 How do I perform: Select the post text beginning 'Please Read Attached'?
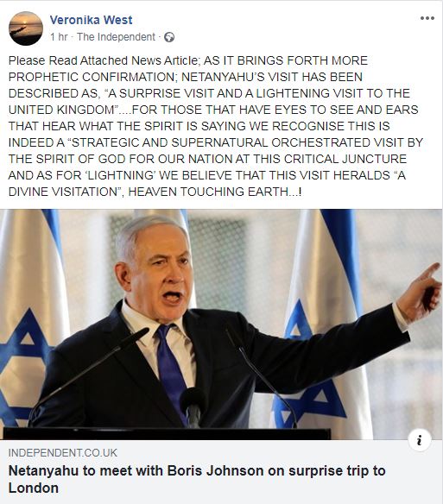(x=216, y=126)
